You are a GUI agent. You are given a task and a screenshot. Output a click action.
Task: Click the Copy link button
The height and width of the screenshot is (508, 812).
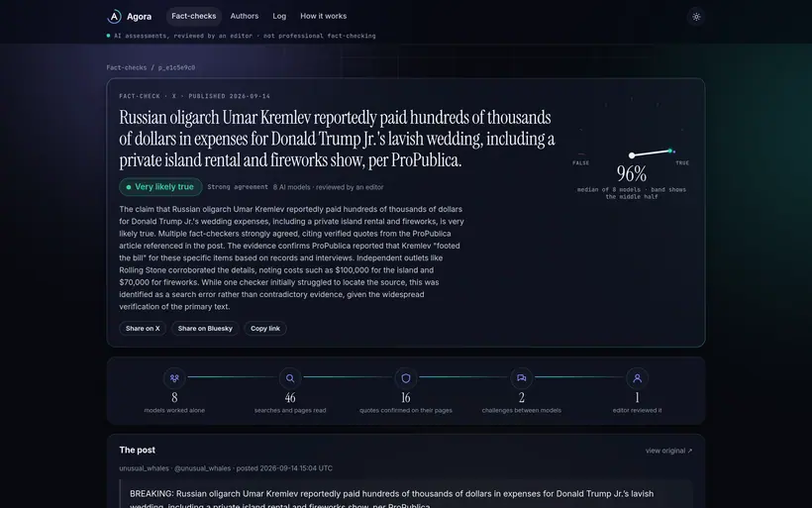[265, 329]
